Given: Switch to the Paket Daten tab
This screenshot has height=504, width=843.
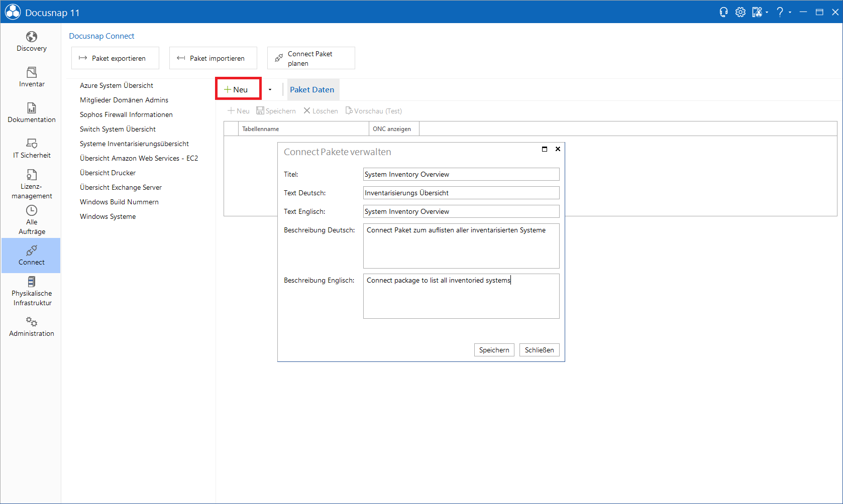Looking at the screenshot, I should [312, 89].
